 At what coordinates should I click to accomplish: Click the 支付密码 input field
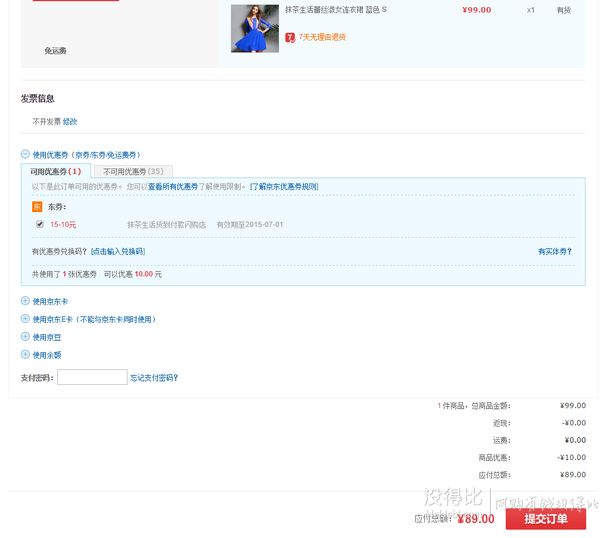pyautogui.click(x=92, y=378)
